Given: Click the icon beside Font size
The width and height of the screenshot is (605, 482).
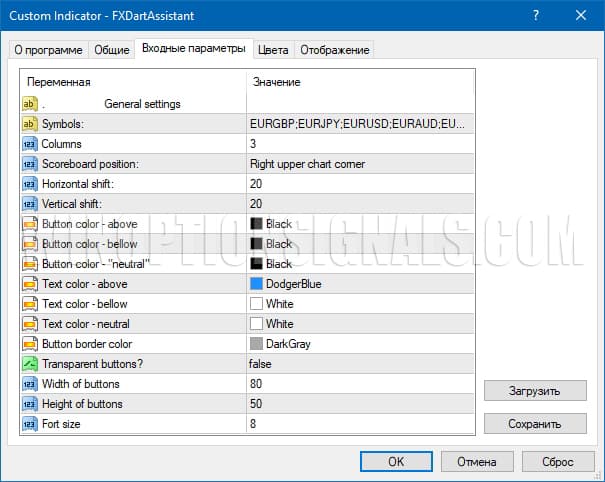Looking at the screenshot, I should tap(29, 424).
